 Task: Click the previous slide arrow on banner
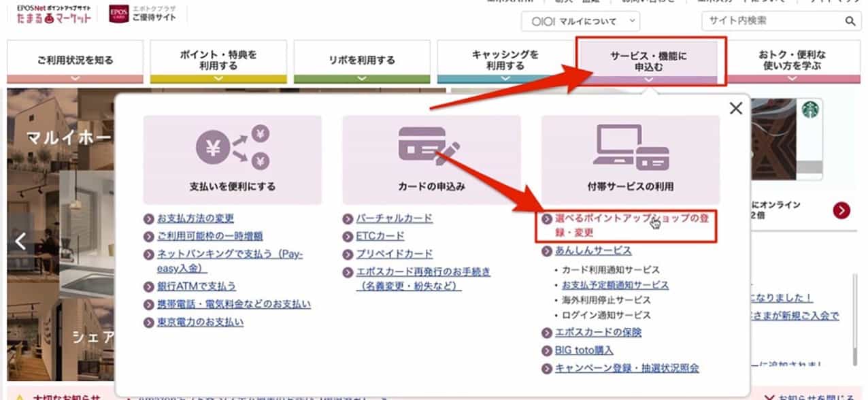(20, 241)
